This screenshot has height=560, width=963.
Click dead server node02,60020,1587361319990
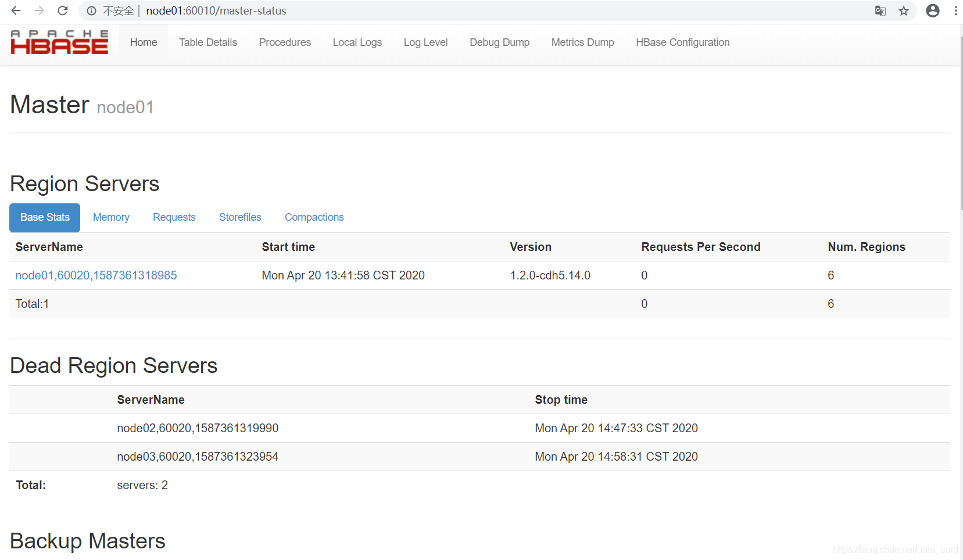tap(198, 428)
